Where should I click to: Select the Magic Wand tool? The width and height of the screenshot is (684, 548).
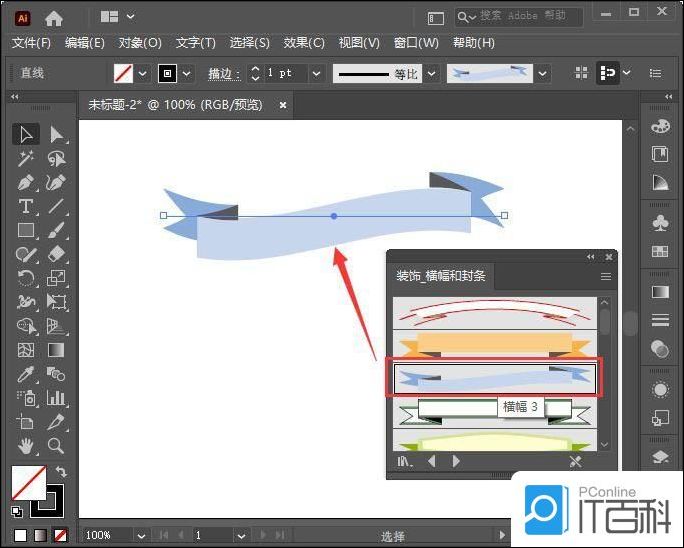pyautogui.click(x=26, y=159)
